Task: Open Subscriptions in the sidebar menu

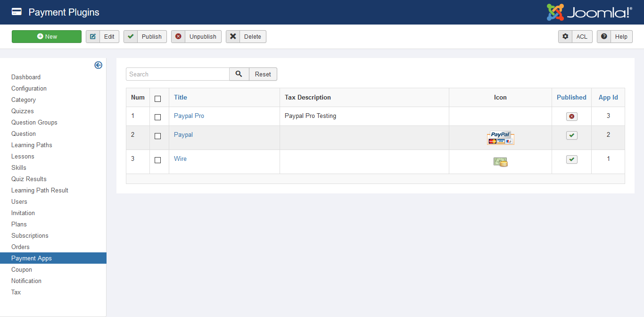Action: 30,235
